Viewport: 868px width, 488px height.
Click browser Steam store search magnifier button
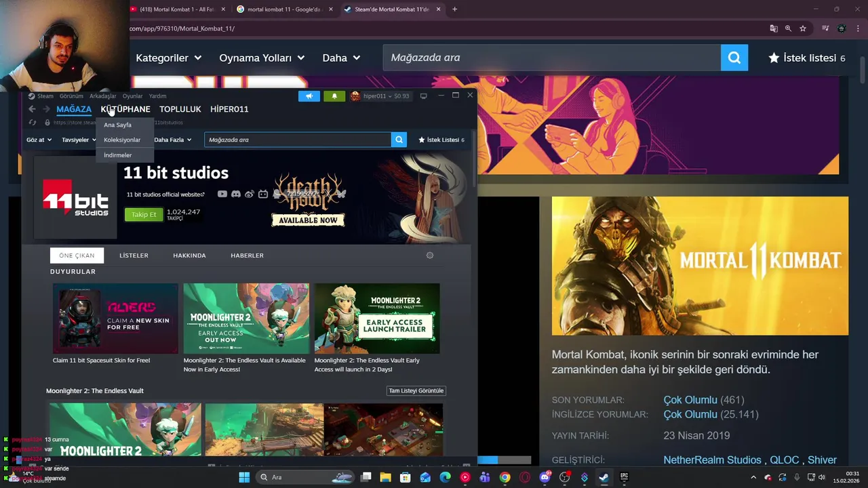tap(734, 58)
